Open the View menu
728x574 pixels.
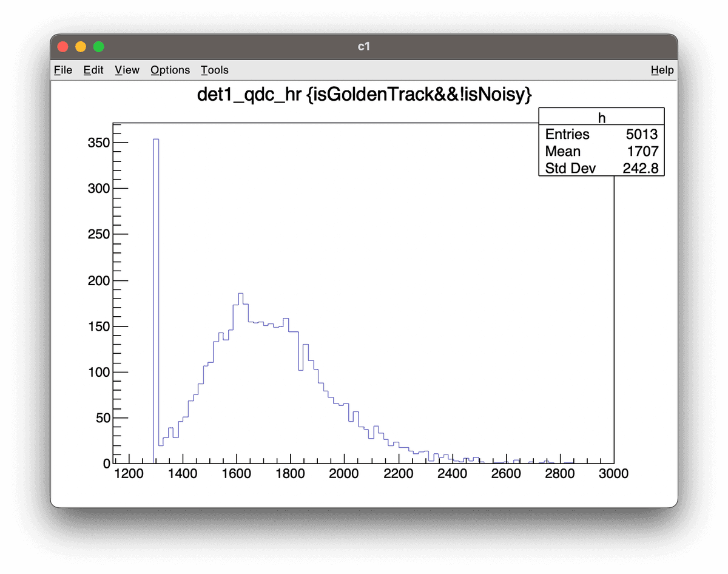point(127,70)
